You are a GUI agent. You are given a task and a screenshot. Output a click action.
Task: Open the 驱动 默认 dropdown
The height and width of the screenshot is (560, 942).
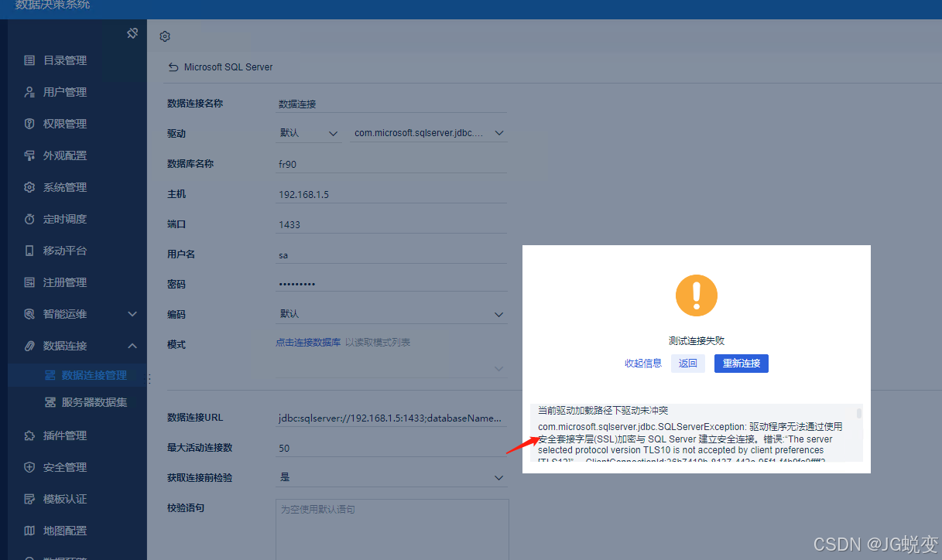(x=309, y=133)
